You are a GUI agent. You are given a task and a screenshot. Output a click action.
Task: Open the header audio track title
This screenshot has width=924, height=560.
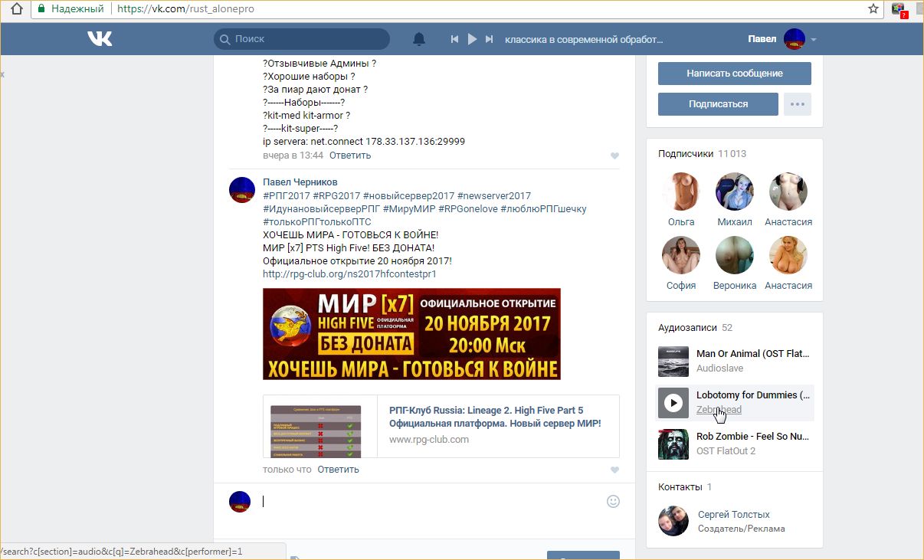[585, 39]
